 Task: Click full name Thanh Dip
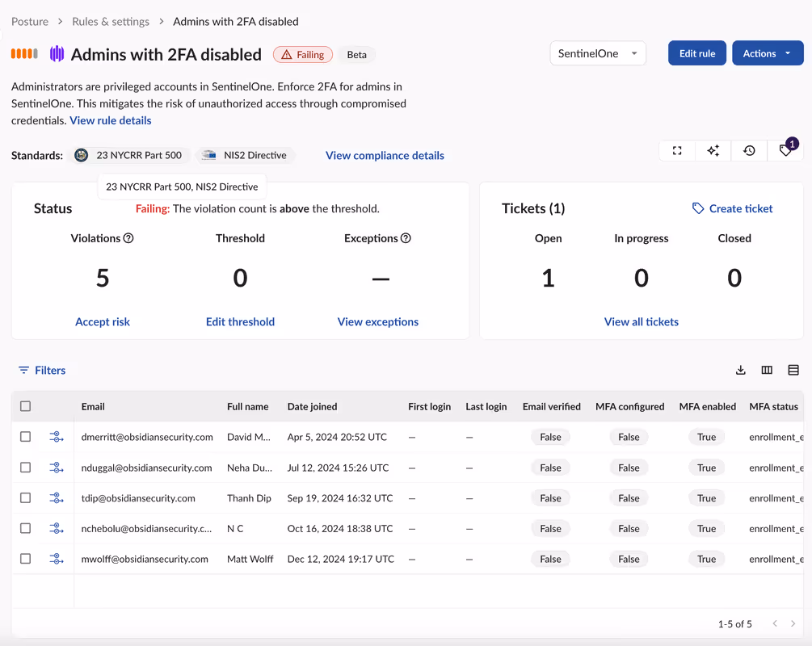click(249, 498)
